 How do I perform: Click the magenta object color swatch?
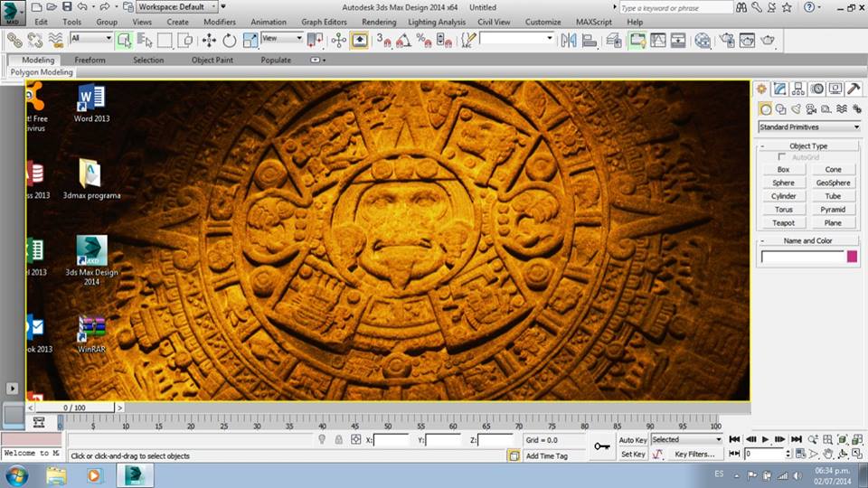(x=852, y=256)
